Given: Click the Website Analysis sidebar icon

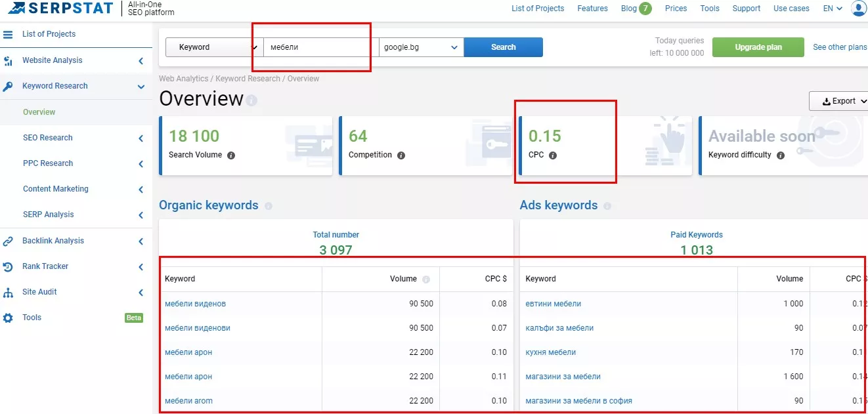Looking at the screenshot, I should click(8, 61).
